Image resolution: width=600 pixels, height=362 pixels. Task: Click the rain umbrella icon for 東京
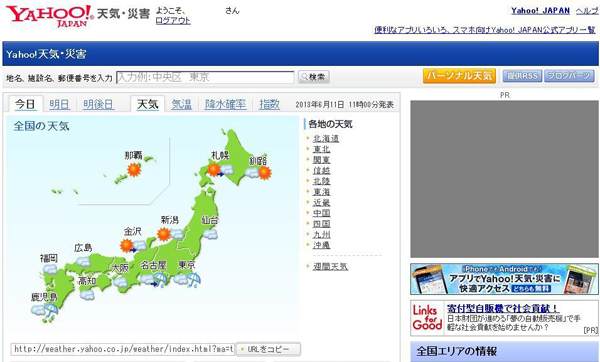click(x=193, y=280)
